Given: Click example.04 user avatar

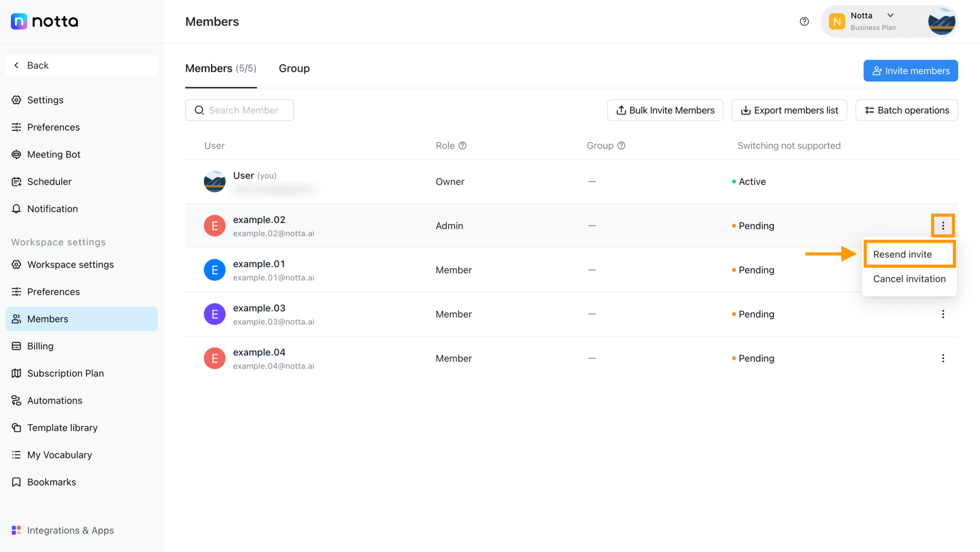Looking at the screenshot, I should click(215, 359).
